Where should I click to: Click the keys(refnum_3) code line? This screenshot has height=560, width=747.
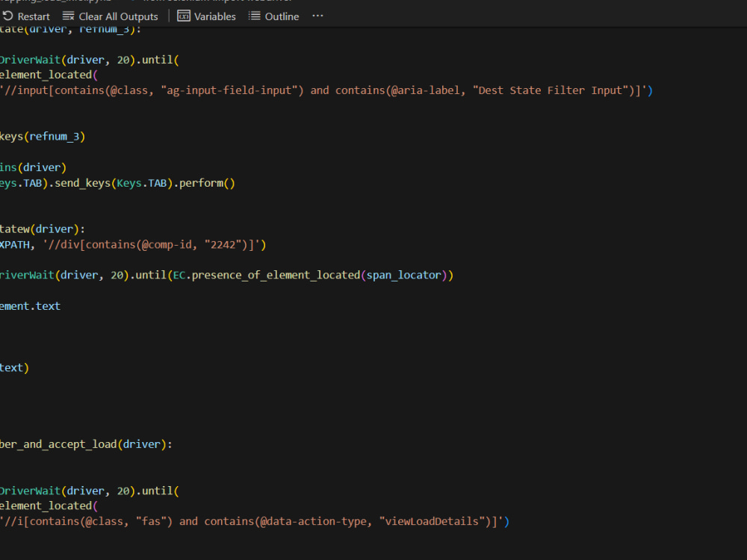tap(43, 137)
